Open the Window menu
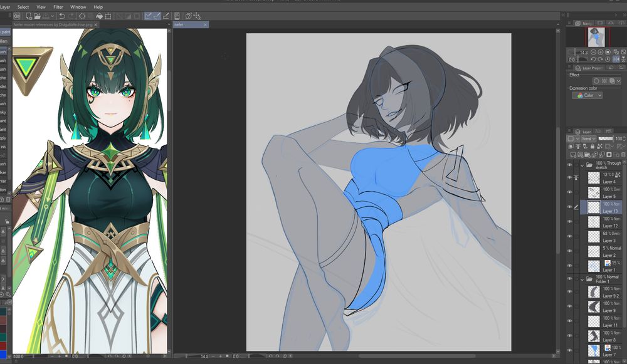Screen dimensions: 627x364 (78, 7)
